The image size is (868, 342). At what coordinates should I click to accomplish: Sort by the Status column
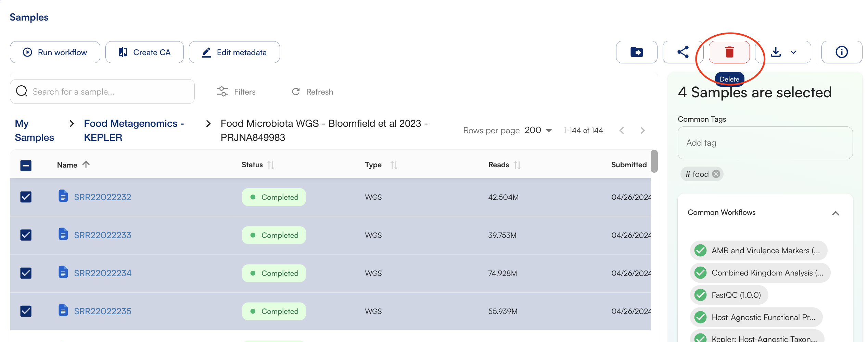pyautogui.click(x=271, y=165)
